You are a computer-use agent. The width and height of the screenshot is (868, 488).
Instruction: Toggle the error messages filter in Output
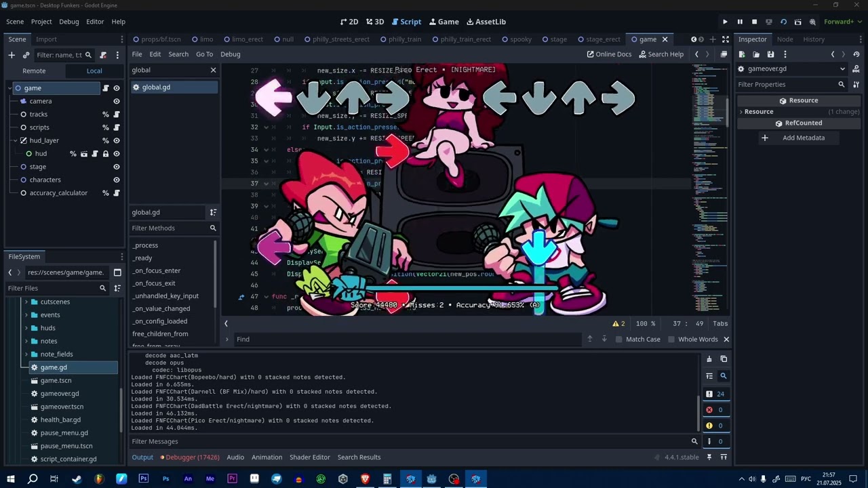715,410
